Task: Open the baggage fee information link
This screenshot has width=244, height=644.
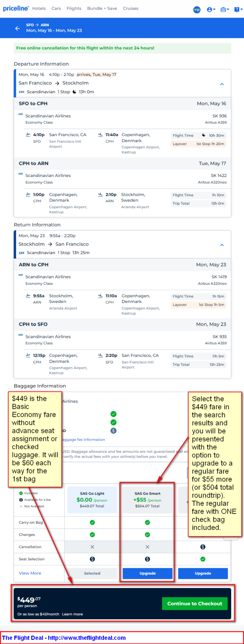Action: point(83,439)
